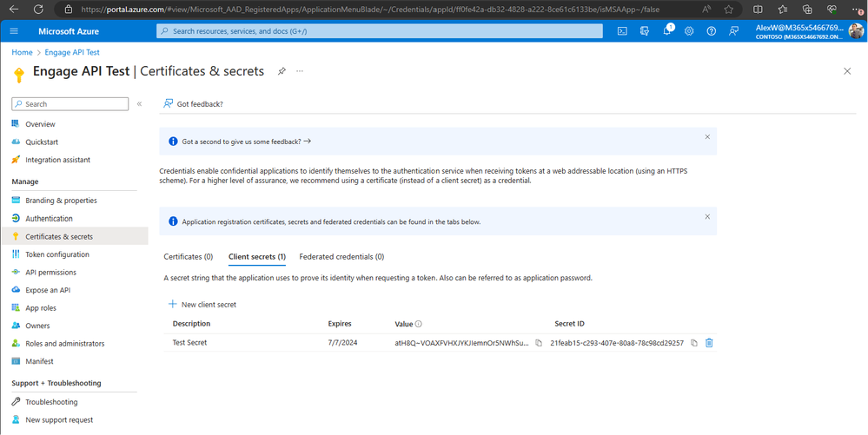Image resolution: width=868 pixels, height=435 pixels.
Task: Collapse the left navigation menu
Action: click(x=140, y=104)
